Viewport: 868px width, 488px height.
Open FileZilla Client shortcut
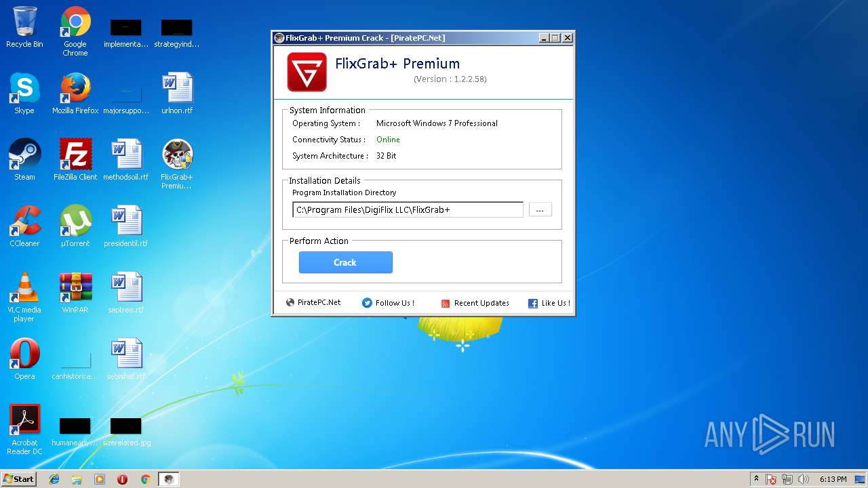[75, 160]
